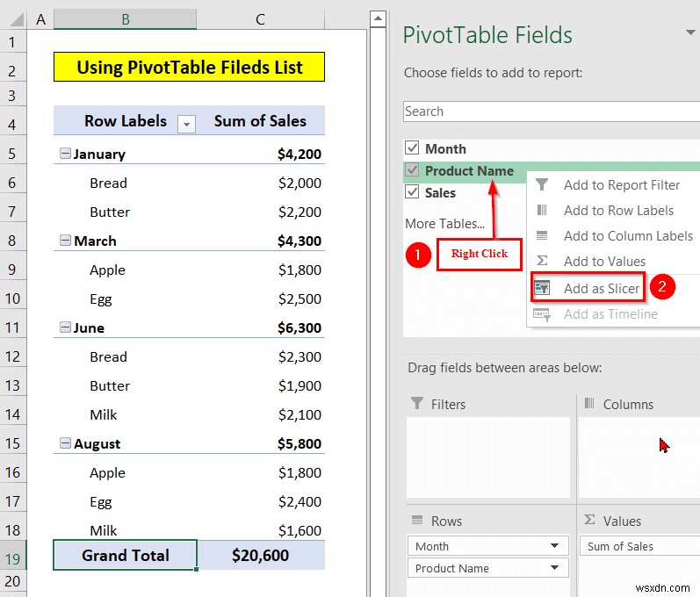Click the Add to Report Filter funnel icon
The image size is (700, 597).
542,184
